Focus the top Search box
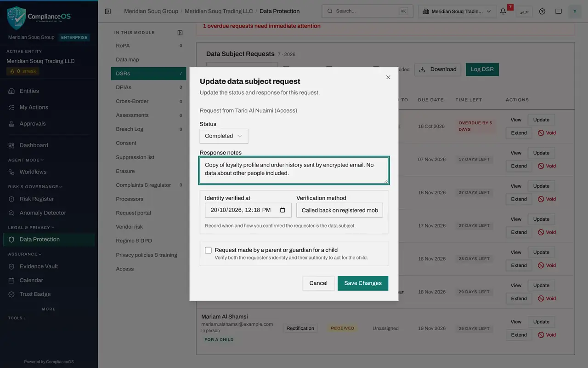The height and width of the screenshot is (368, 588). pyautogui.click(x=367, y=11)
